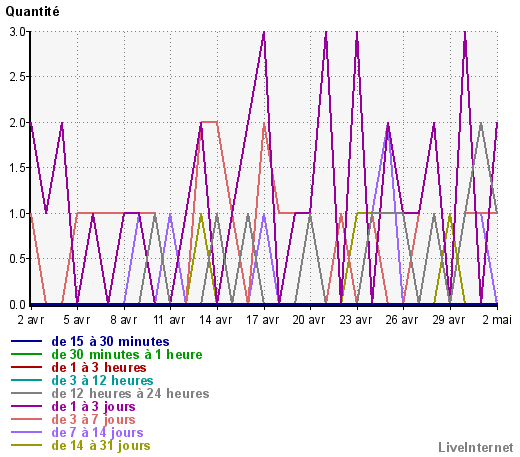520x457 pixels.
Task: Open the LiveInternet watermark link
Action: (x=476, y=447)
